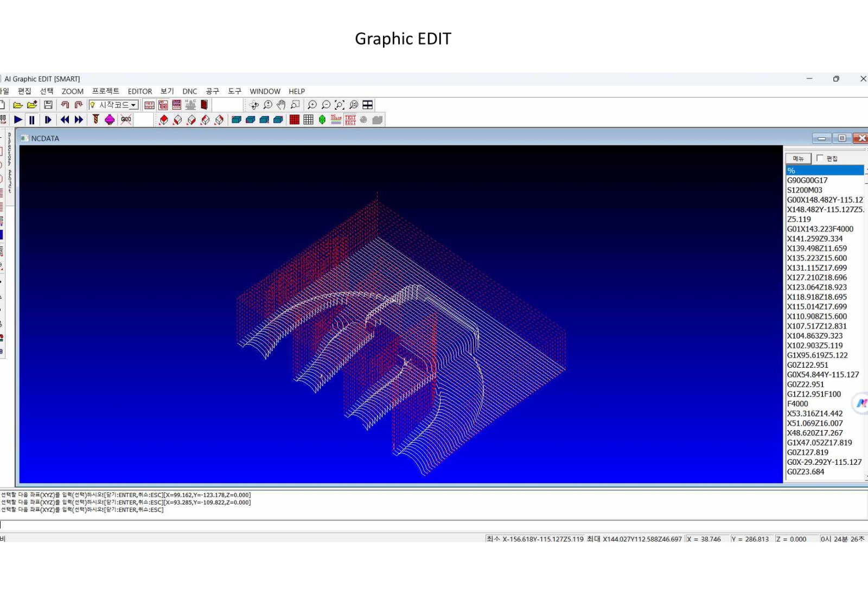Pause the toolpath simulation
This screenshot has width=868, height=614.
click(32, 119)
